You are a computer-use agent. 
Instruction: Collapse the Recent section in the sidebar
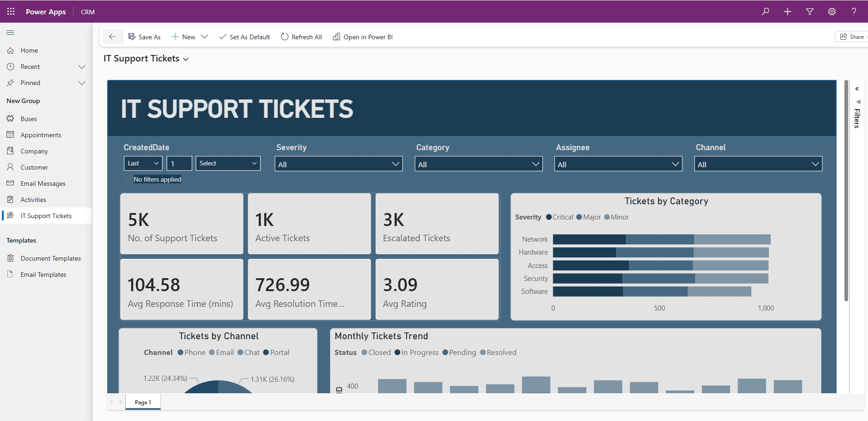pyautogui.click(x=81, y=66)
